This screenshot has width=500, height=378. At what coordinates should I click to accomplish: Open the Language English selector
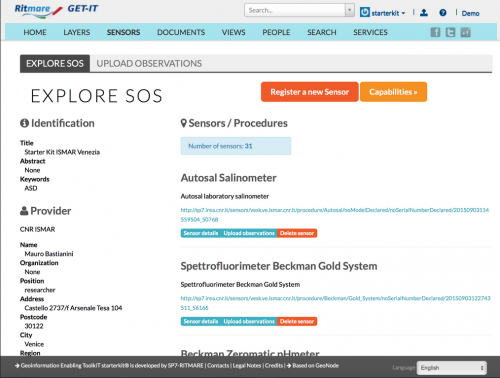[452, 368]
